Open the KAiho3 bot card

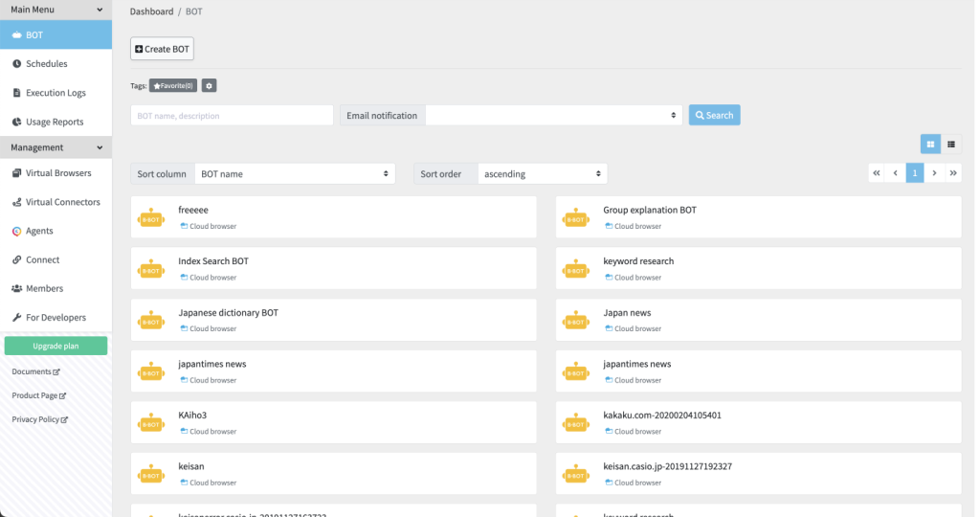click(333, 422)
